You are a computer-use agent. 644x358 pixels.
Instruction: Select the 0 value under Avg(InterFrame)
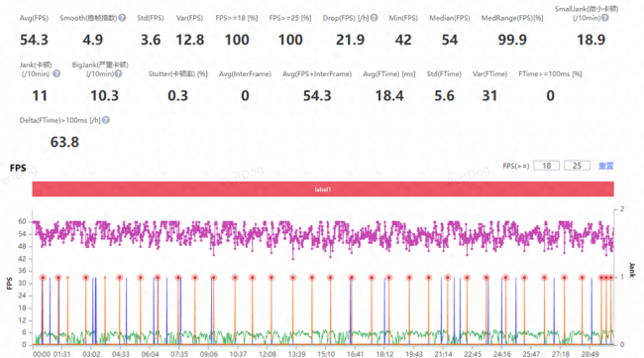coord(245,96)
